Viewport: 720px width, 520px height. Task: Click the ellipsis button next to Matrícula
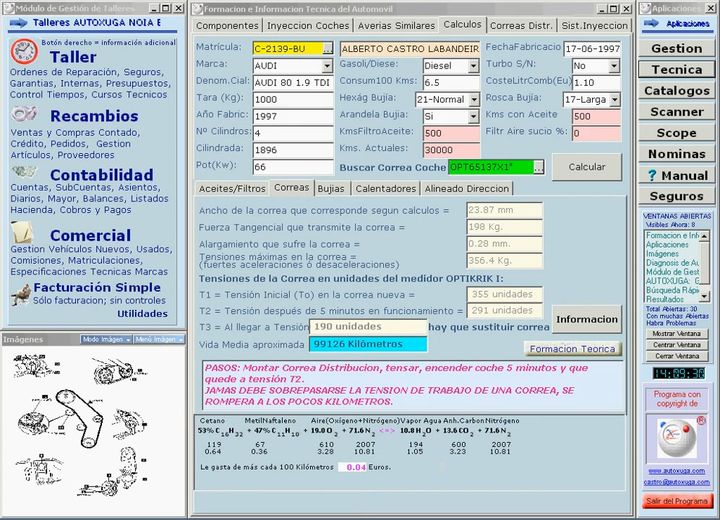coord(327,48)
